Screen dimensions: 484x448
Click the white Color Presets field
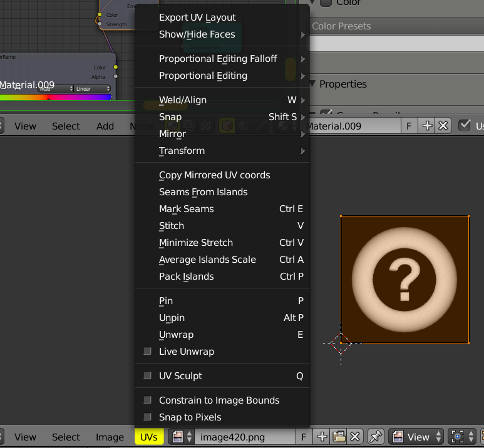tap(396, 44)
